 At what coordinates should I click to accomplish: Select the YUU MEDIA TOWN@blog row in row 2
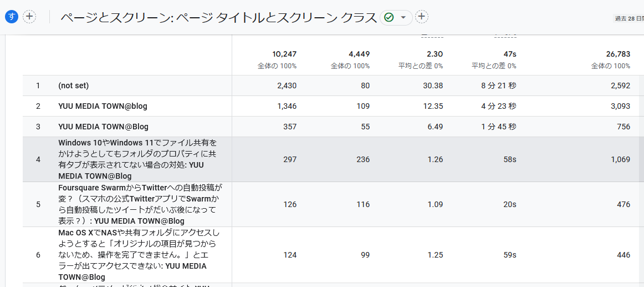103,106
